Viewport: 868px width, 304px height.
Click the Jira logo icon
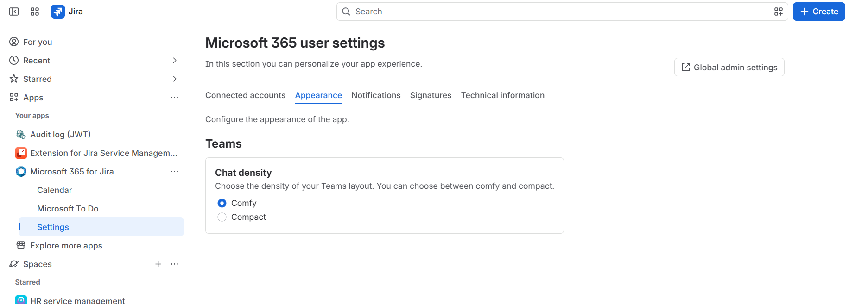coord(58,12)
